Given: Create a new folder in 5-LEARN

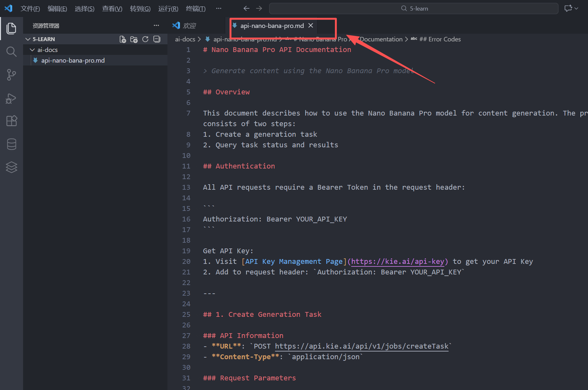Looking at the screenshot, I should (x=134, y=39).
